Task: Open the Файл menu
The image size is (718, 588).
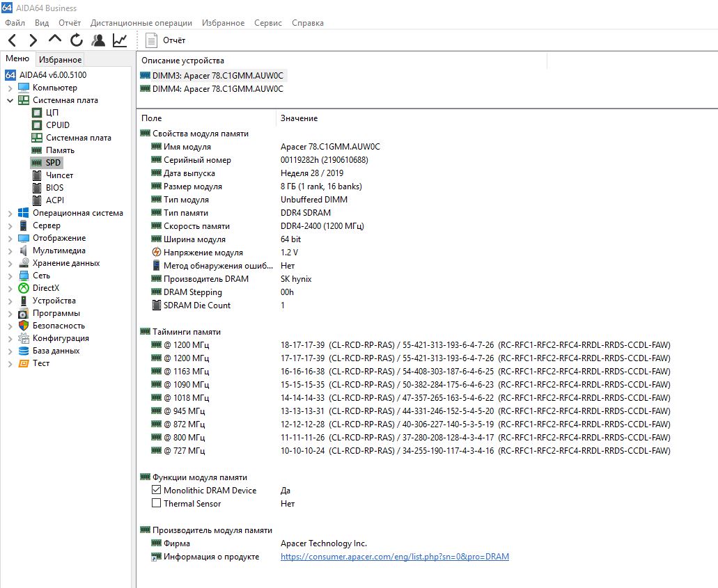Action: tap(15, 23)
